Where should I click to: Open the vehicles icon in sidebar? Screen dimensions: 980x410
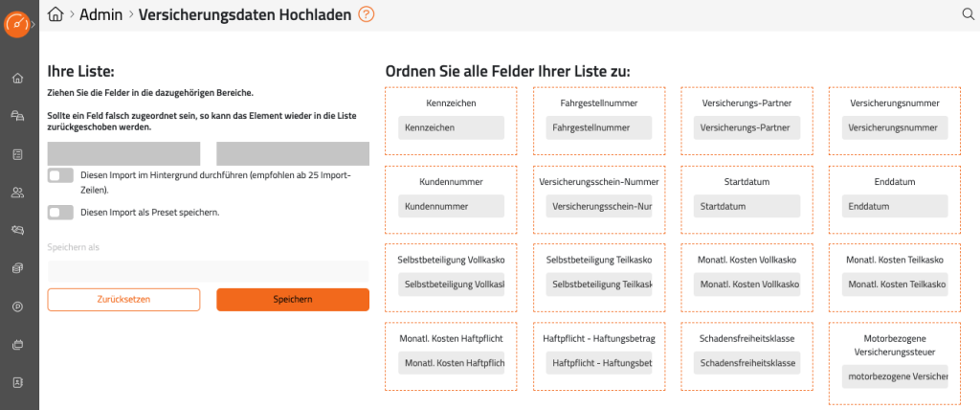(17, 116)
